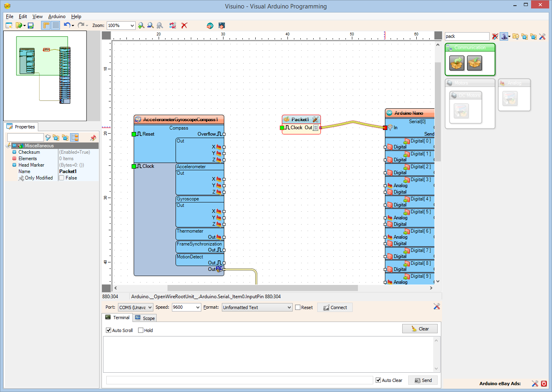This screenshot has width=552, height=392.
Task: Select the first Packet component in Communication
Action: pyautogui.click(x=457, y=63)
